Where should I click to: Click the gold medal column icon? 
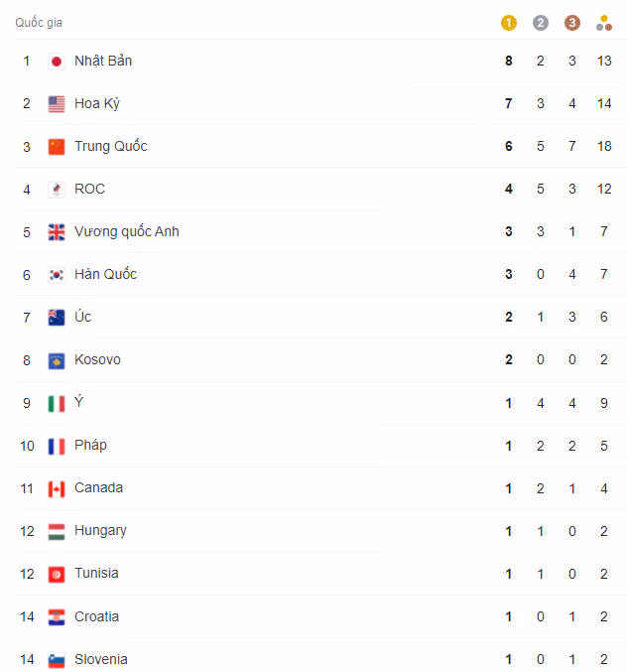[x=508, y=23]
